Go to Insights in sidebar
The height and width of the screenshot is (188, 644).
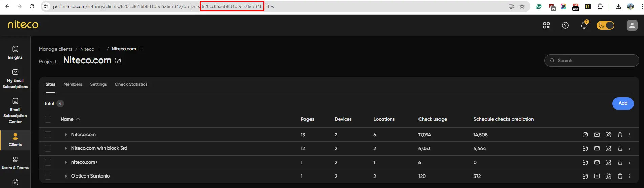(15, 53)
